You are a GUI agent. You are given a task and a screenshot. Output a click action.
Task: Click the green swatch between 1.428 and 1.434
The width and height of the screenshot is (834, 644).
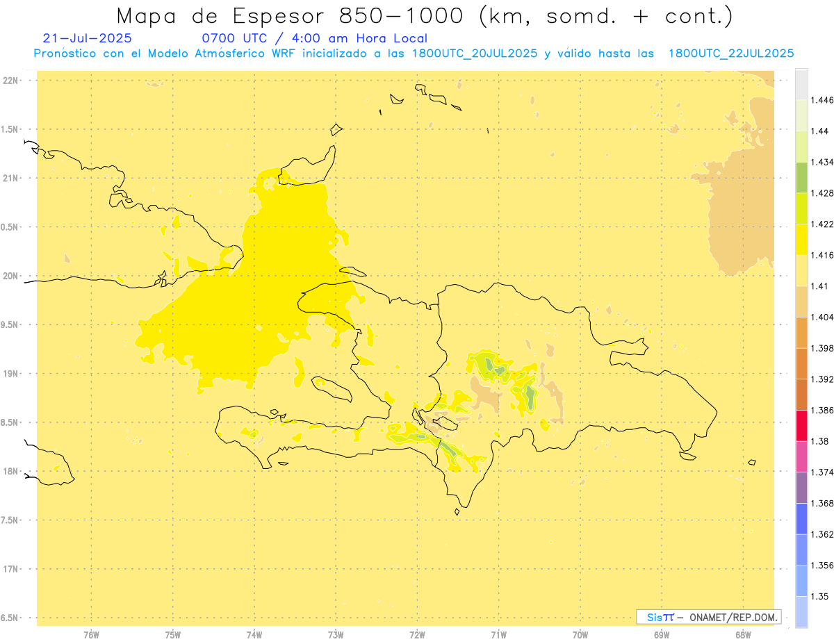click(x=801, y=177)
